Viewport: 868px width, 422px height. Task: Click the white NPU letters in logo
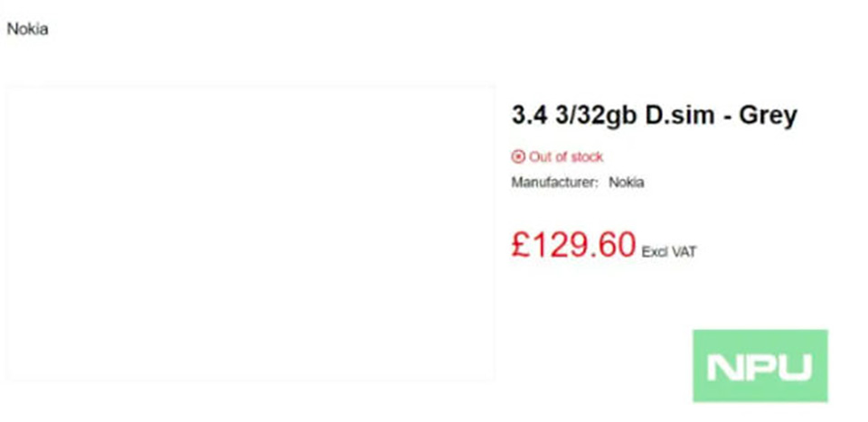pos(759,368)
